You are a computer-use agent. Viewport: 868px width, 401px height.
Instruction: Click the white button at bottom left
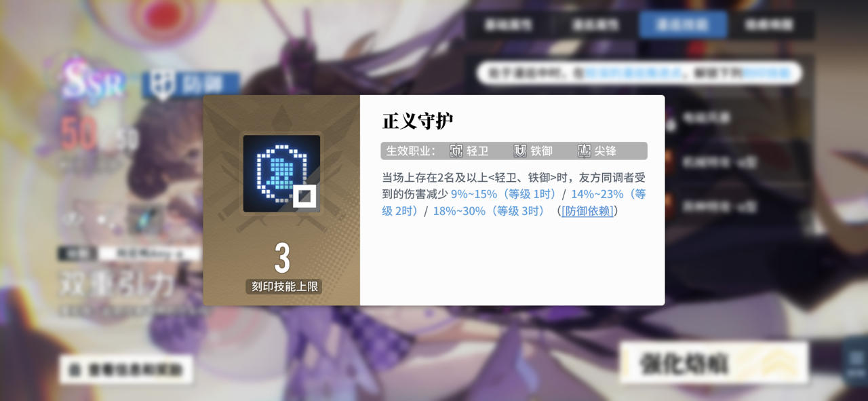click(126, 370)
